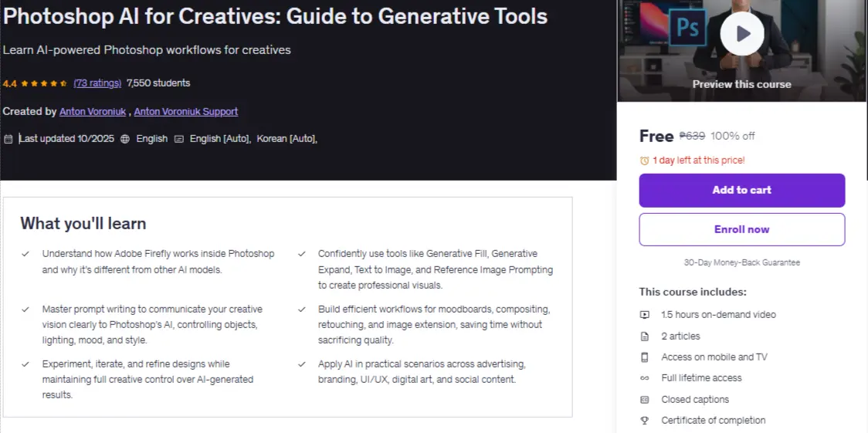Click the star rating icons
This screenshot has height=433, width=868.
click(x=45, y=83)
